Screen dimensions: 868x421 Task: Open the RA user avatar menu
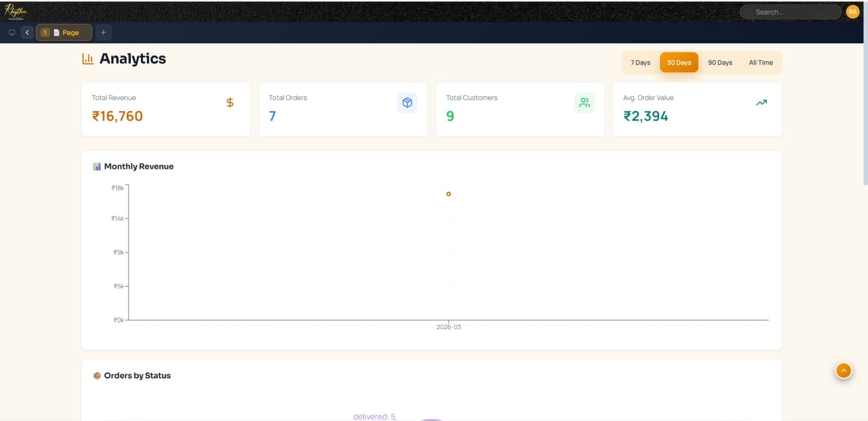tap(852, 12)
